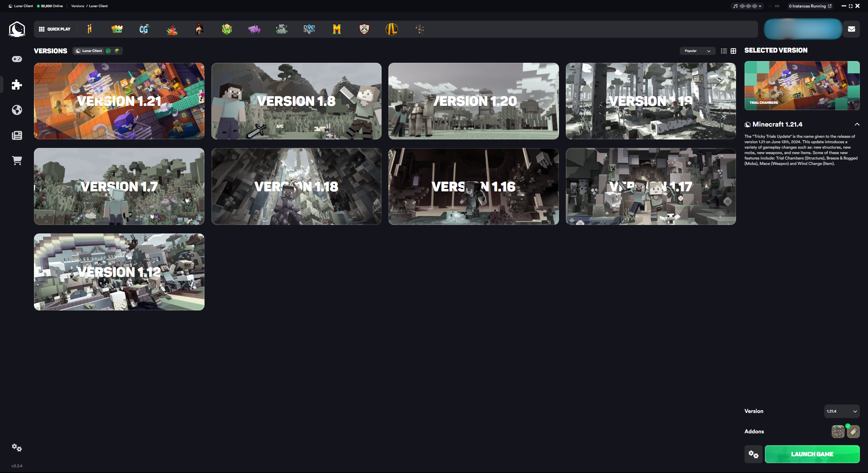
Task: Open 0 Instances Running popout
Action: [810, 6]
